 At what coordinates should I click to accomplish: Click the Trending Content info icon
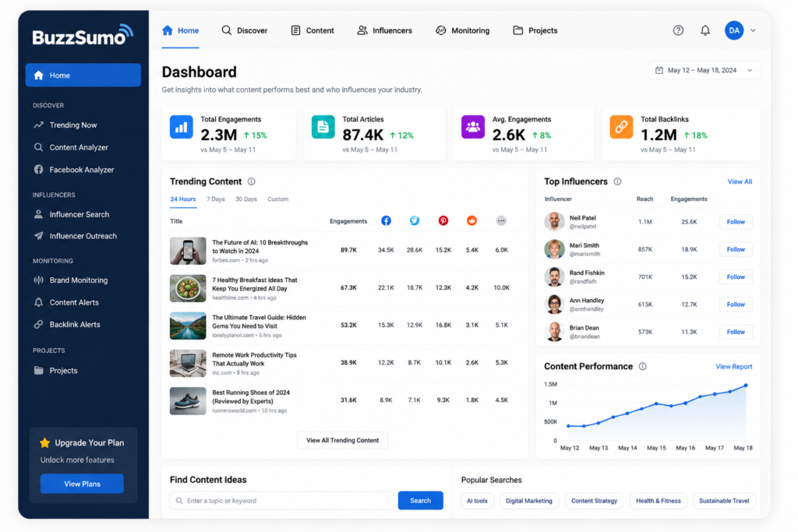(252, 181)
